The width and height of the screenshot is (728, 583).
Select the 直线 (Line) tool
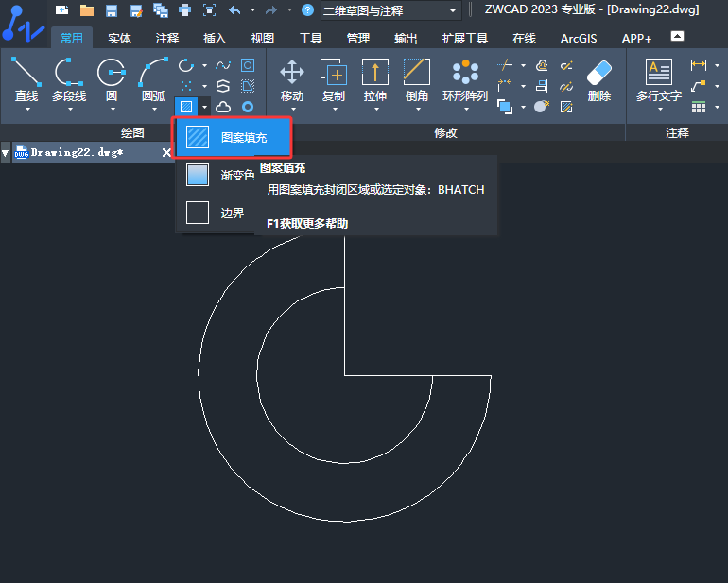[26, 79]
